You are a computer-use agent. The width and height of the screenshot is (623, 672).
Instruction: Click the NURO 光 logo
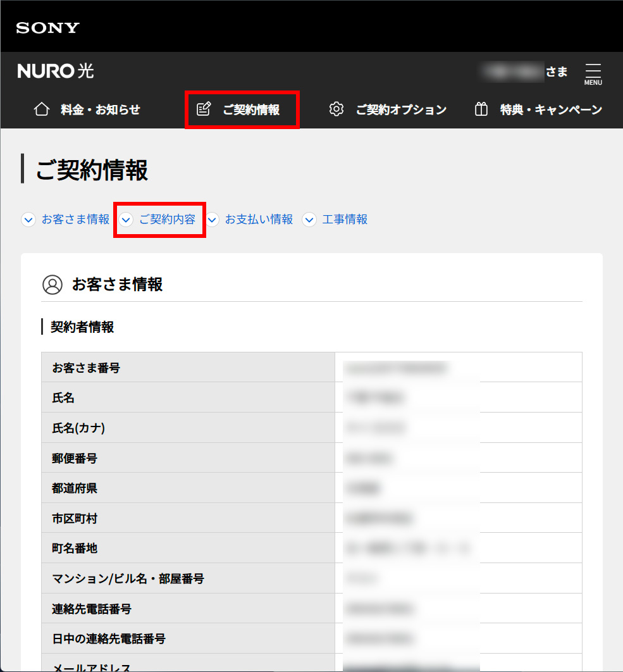(55, 71)
